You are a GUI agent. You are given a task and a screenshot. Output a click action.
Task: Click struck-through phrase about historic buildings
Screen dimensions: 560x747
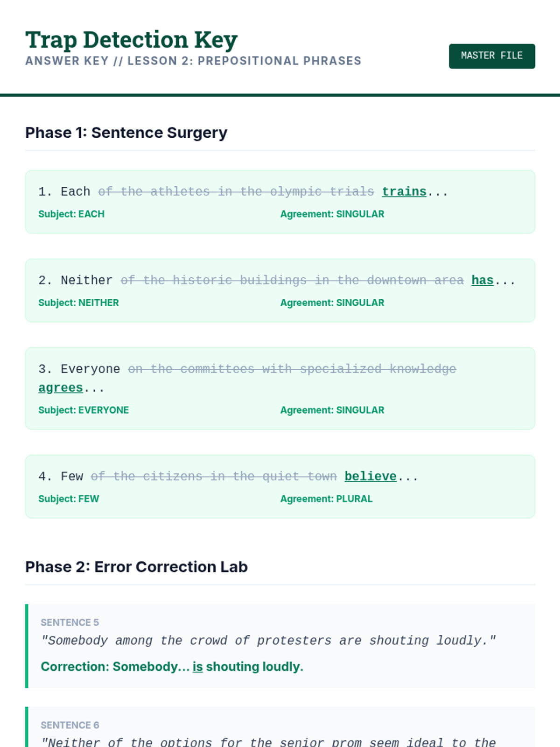(292, 281)
